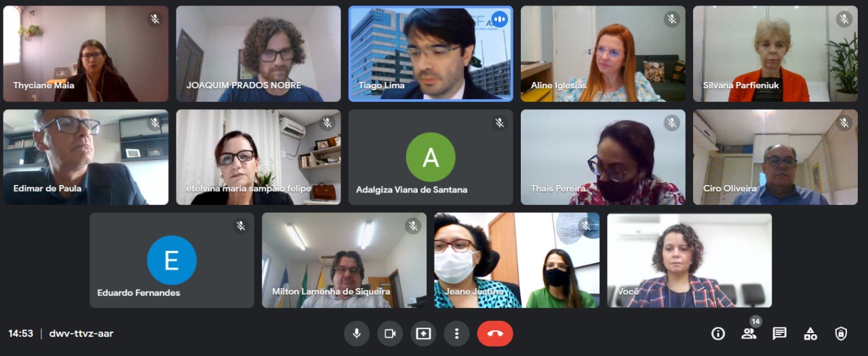
Task: Select the Você self-view tile
Action: coord(690,260)
